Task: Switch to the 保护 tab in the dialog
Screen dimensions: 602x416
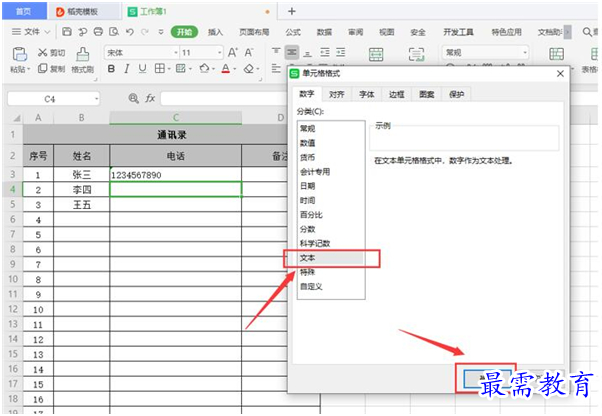Action: (456, 94)
